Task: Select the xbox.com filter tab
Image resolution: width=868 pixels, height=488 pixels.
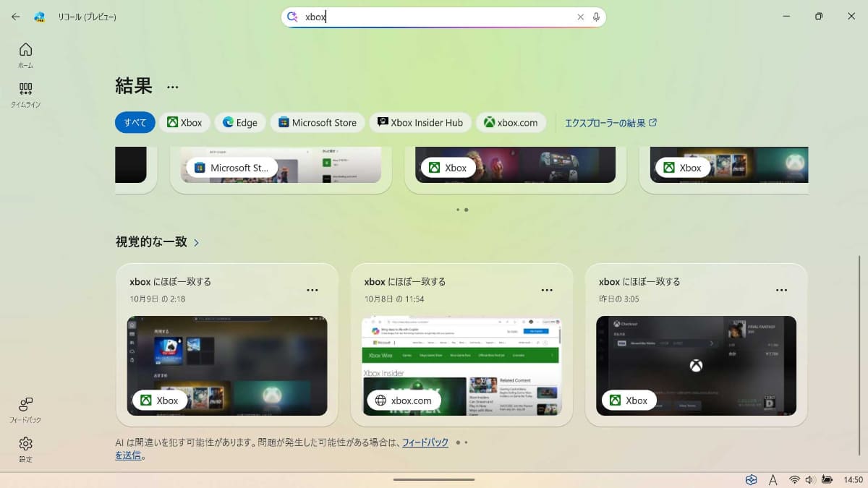Action: point(511,122)
